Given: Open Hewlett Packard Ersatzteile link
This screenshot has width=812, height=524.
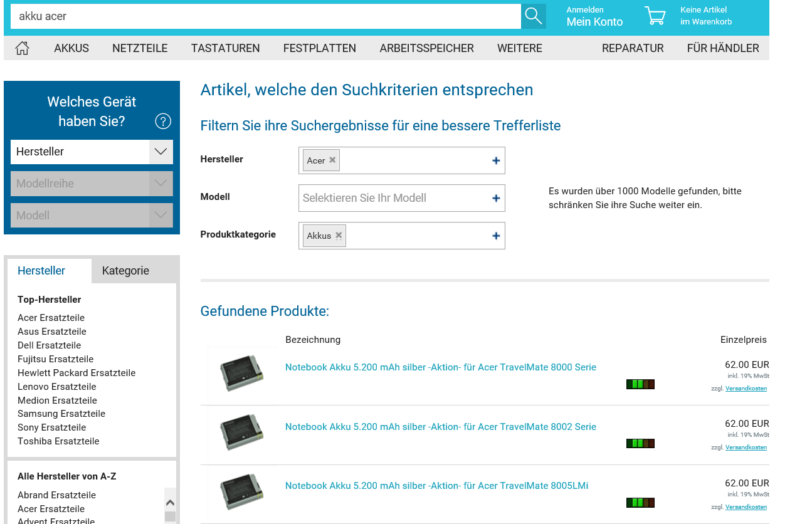Looking at the screenshot, I should pos(76,373).
